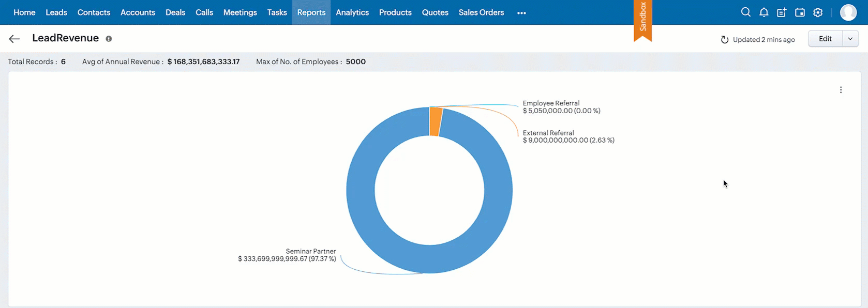Open the settings gear icon
This screenshot has width=868, height=308.
(x=818, y=12)
